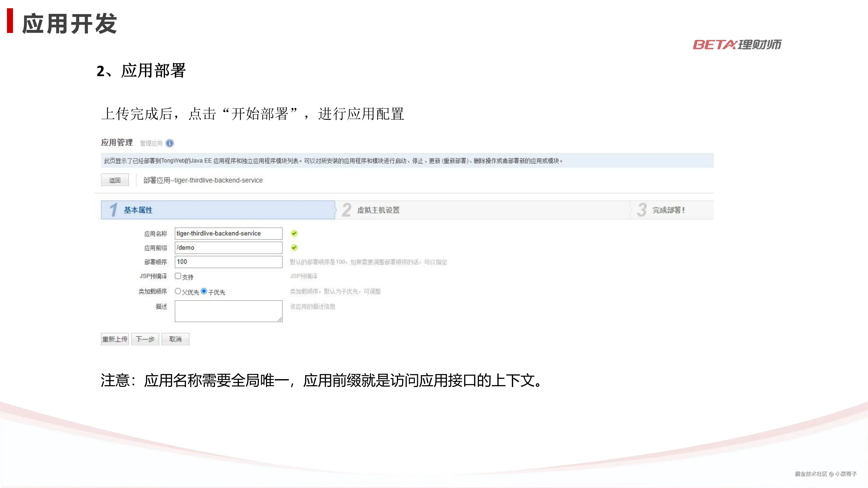Click the 下一步 button
Viewport: 868px width, 488px height.
point(145,339)
